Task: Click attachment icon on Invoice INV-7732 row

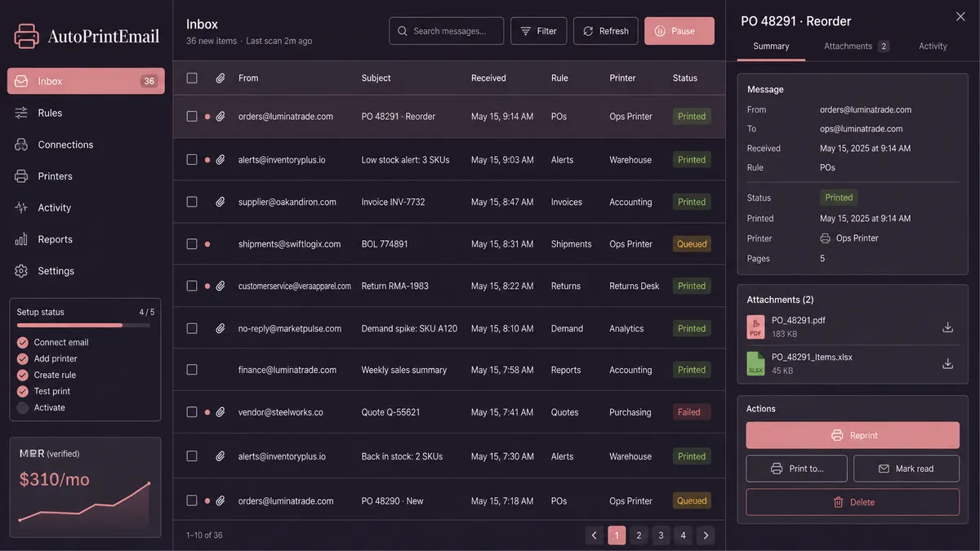Action: (x=220, y=202)
